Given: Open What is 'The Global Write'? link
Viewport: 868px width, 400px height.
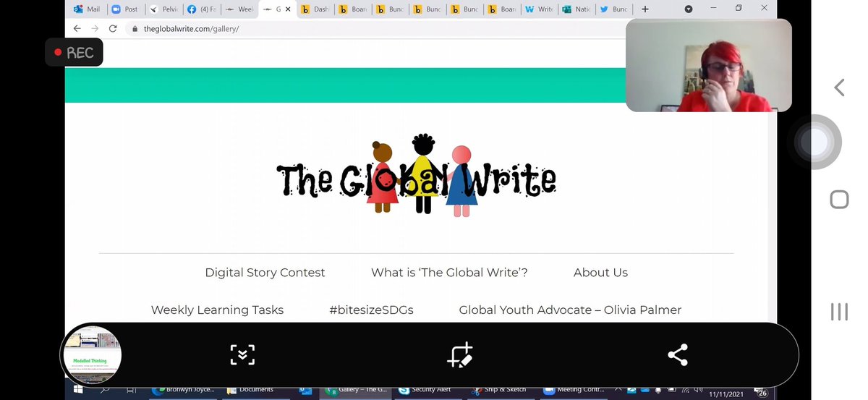Looking at the screenshot, I should pyautogui.click(x=449, y=273).
